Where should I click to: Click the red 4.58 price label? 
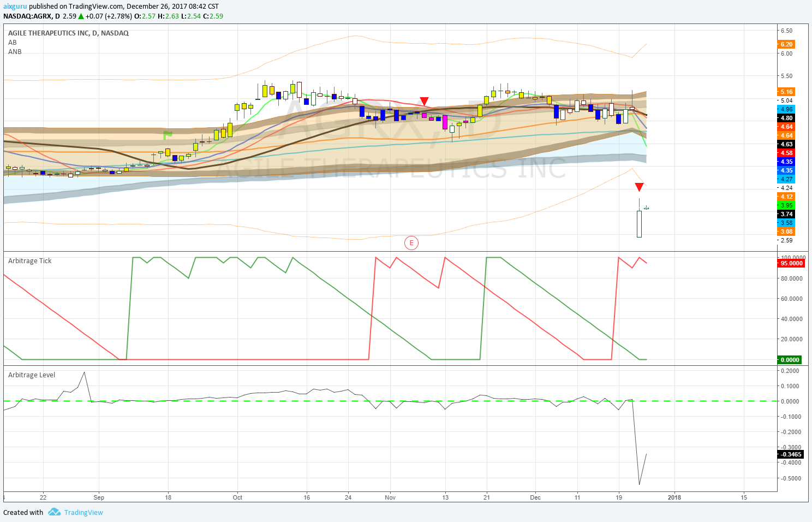[x=786, y=153]
